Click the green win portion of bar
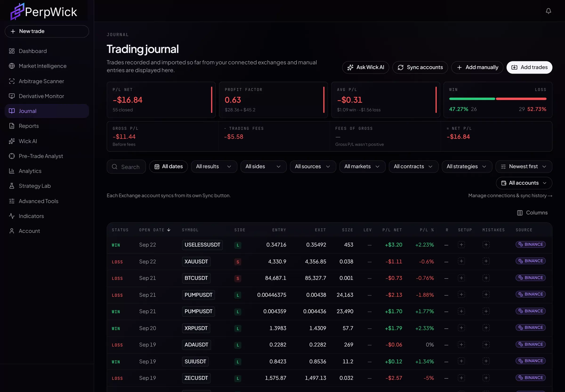The width and height of the screenshot is (565, 392). pos(472,99)
